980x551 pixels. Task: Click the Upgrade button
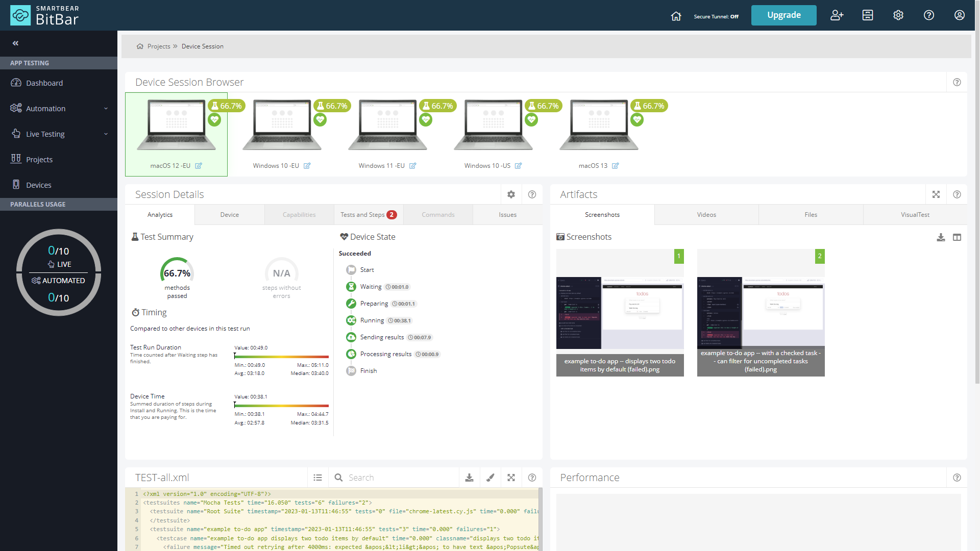[x=783, y=15]
